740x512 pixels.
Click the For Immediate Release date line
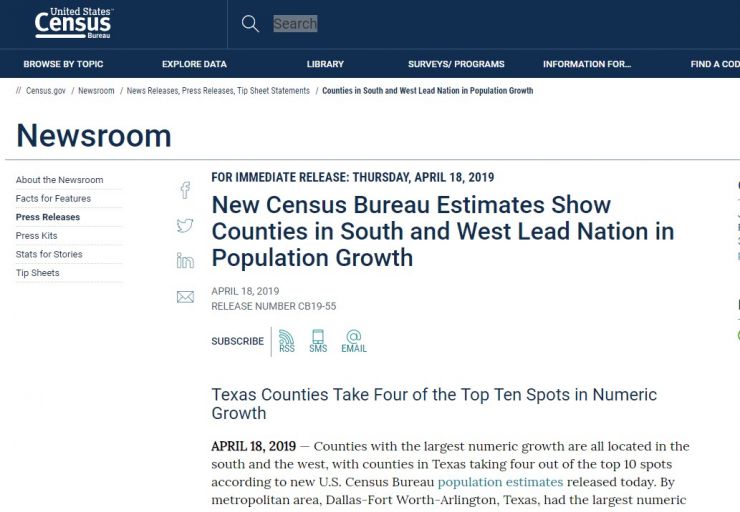(x=353, y=177)
